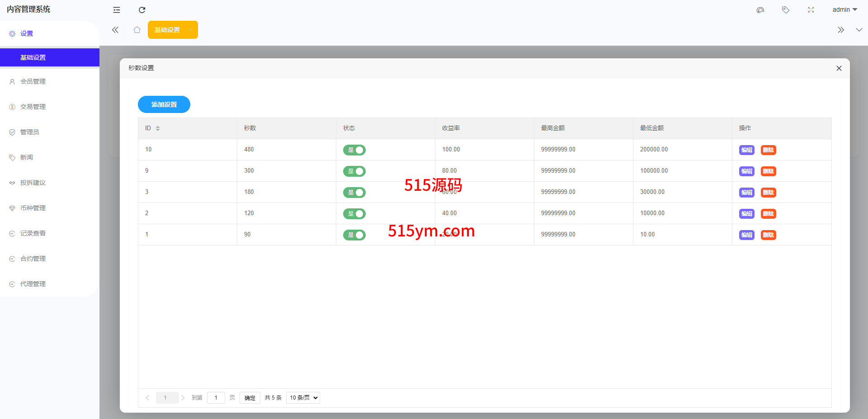Screen dimensions: 868x419
Task: Click the tag icon in header
Action: pos(786,10)
